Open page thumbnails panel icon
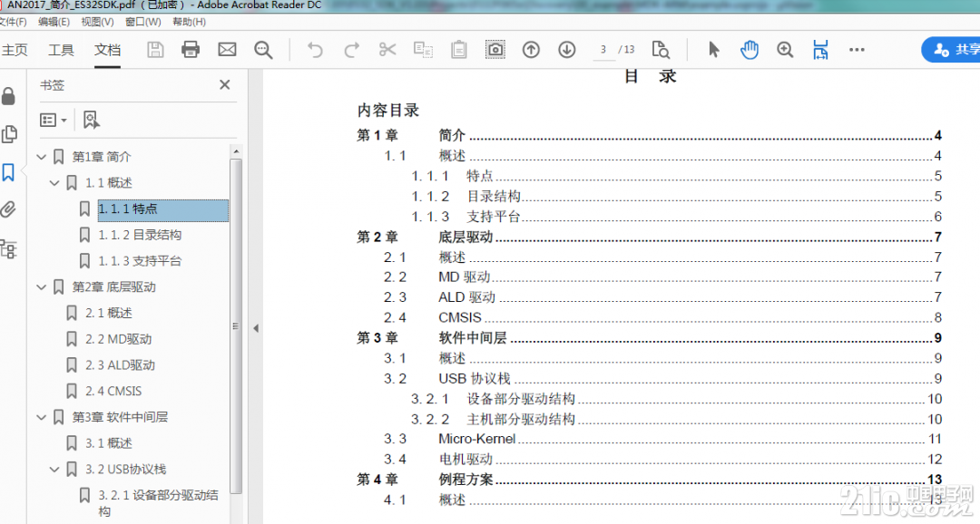Image resolution: width=980 pixels, height=524 pixels. tap(9, 133)
